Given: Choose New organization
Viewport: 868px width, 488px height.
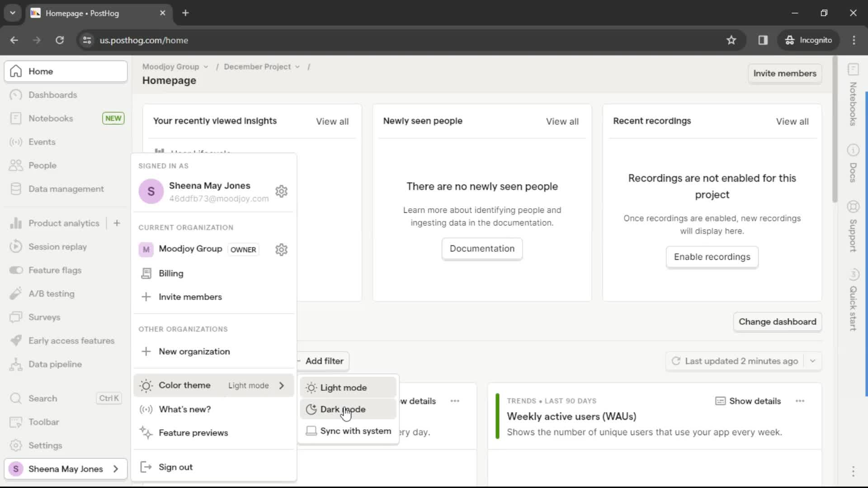Looking at the screenshot, I should pos(213,352).
